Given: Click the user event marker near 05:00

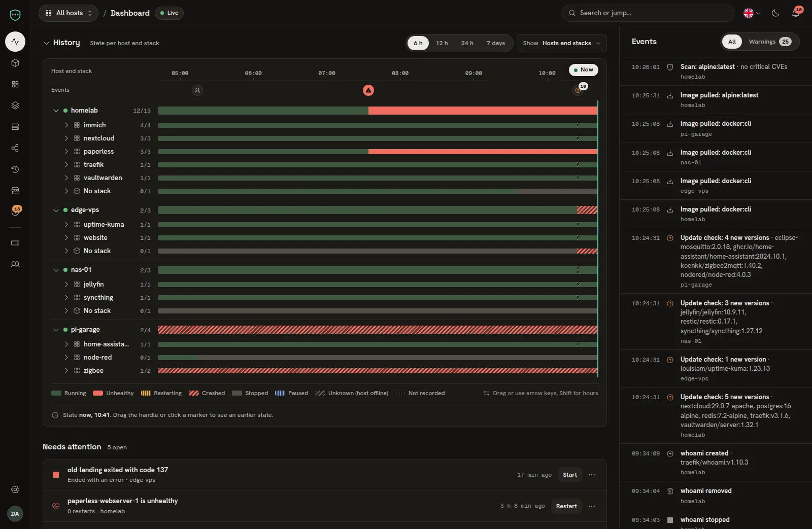Looking at the screenshot, I should pos(197,90).
